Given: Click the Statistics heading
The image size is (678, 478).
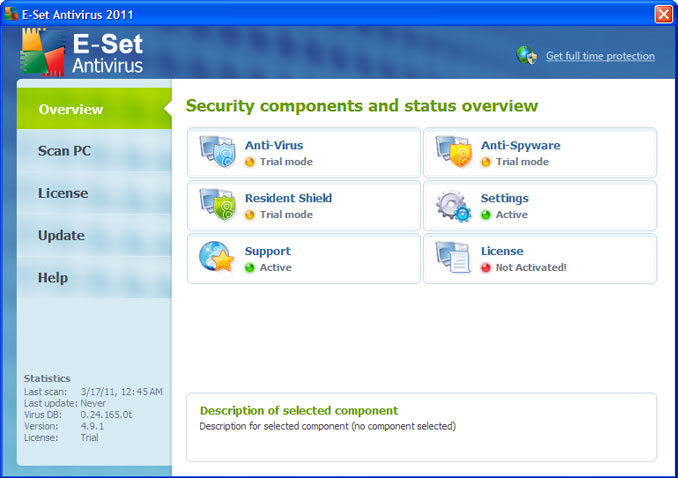Looking at the screenshot, I should click(47, 379).
